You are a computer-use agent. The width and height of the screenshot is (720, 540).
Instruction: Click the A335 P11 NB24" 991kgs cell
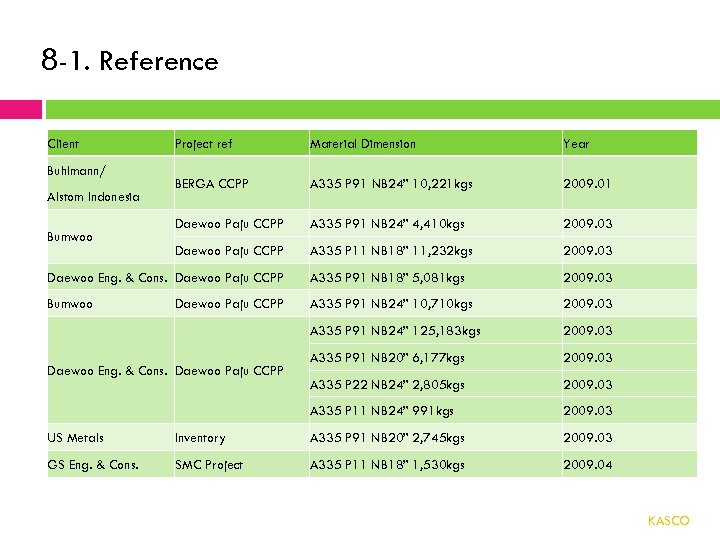click(x=381, y=411)
